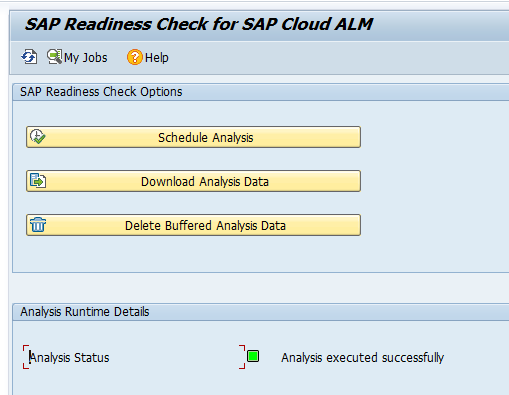Open My Jobs binoculars icon
The width and height of the screenshot is (509, 395).
[x=54, y=57]
